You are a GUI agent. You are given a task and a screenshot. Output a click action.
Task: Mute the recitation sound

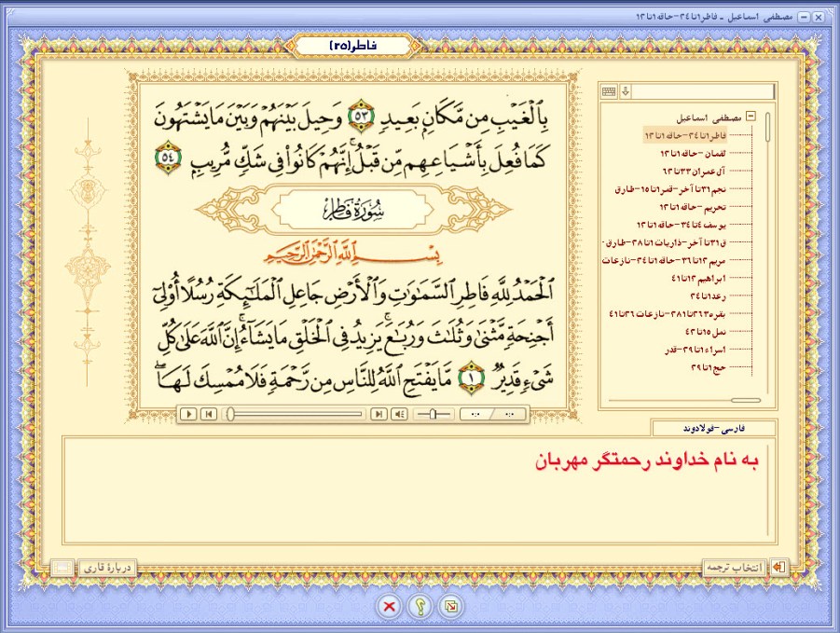399,414
